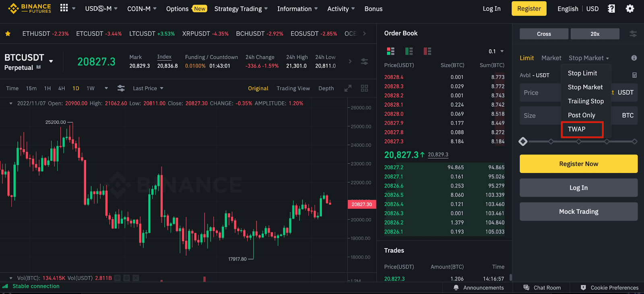Switch to Depth chart
The width and height of the screenshot is (644, 294).
click(326, 88)
